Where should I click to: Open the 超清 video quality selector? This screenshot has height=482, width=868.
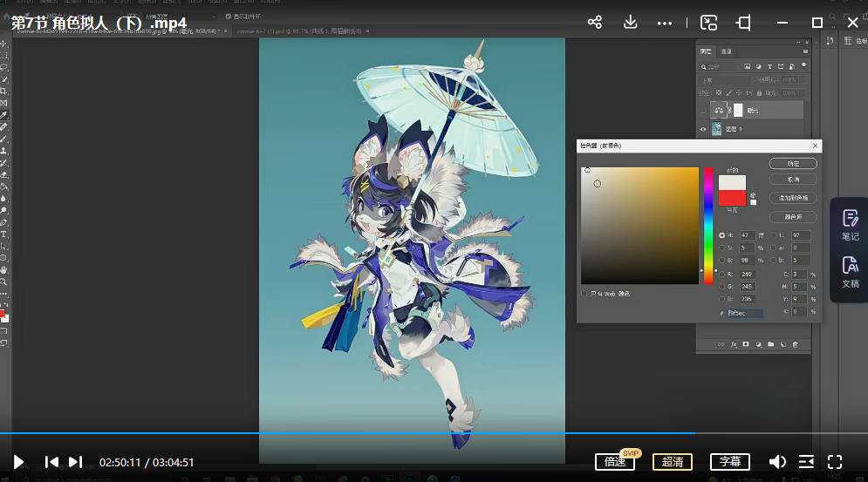click(x=673, y=462)
